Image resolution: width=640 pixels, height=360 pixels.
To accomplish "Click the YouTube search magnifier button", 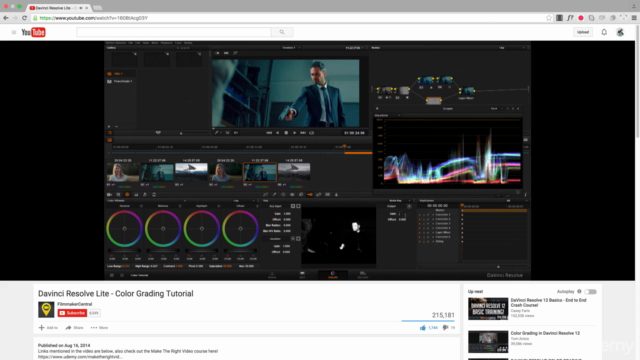I will tap(282, 32).
